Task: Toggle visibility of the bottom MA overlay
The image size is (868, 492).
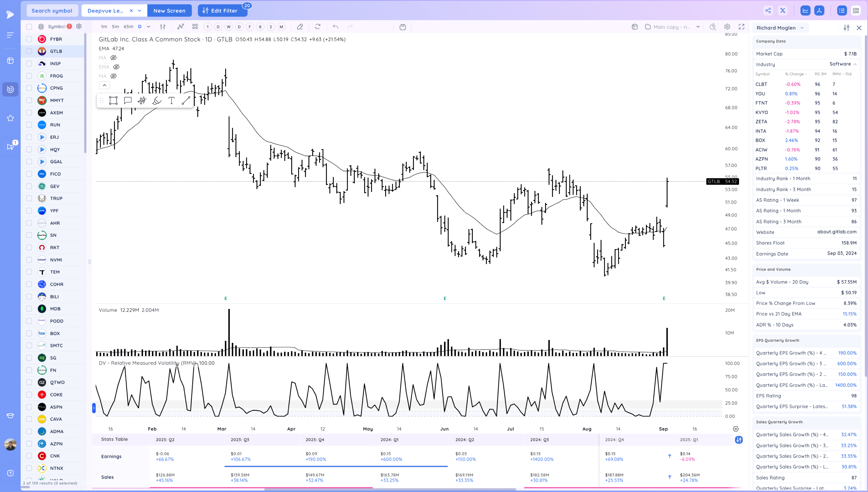Action: (x=113, y=76)
